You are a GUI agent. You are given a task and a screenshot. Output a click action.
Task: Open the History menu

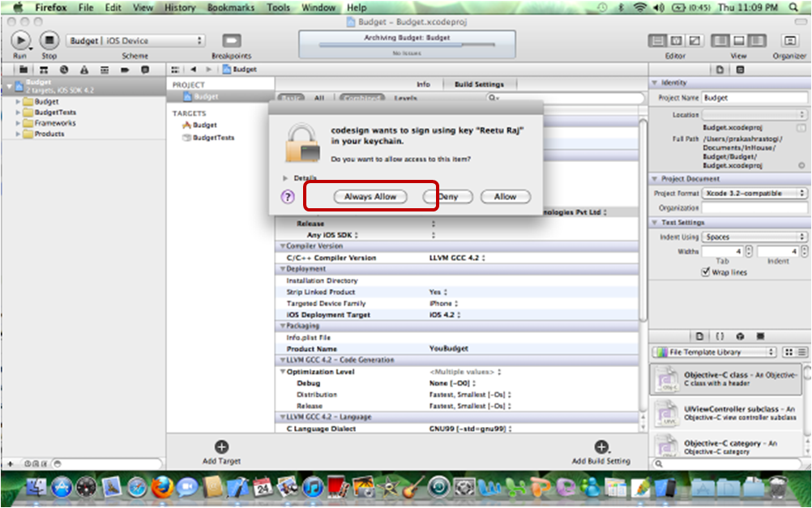tap(180, 7)
